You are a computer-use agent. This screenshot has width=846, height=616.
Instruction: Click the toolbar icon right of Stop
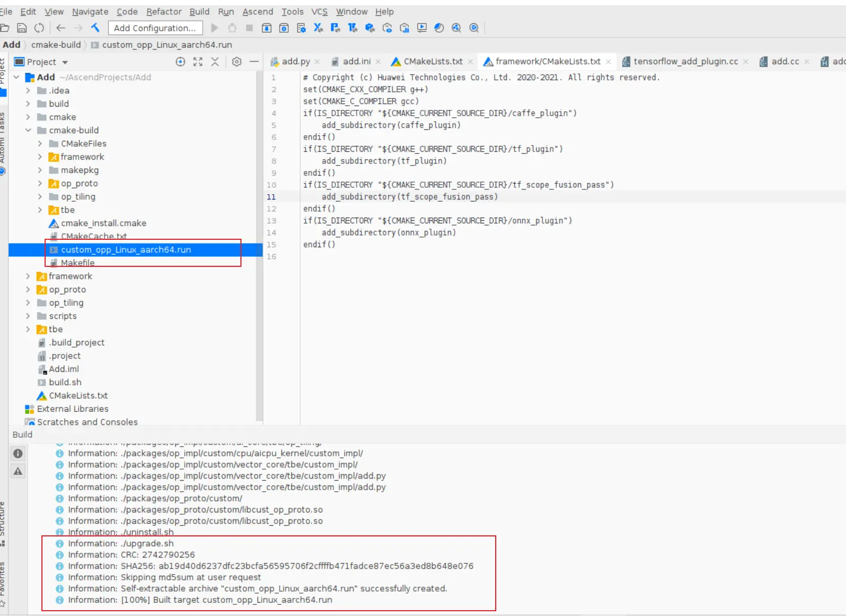coord(266,28)
